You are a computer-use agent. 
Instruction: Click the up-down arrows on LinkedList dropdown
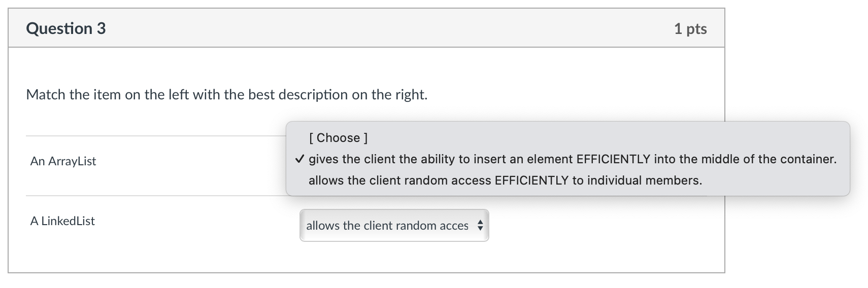pyautogui.click(x=480, y=226)
